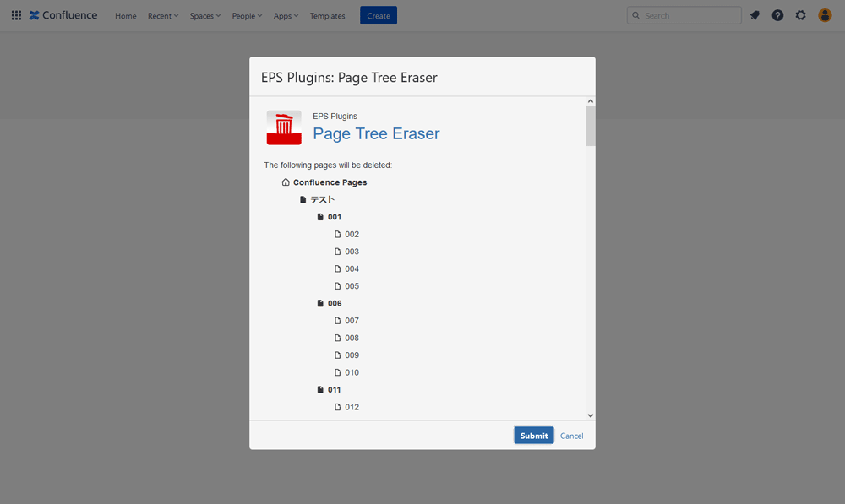Select the テスト page label
The height and width of the screenshot is (504, 845).
point(322,200)
